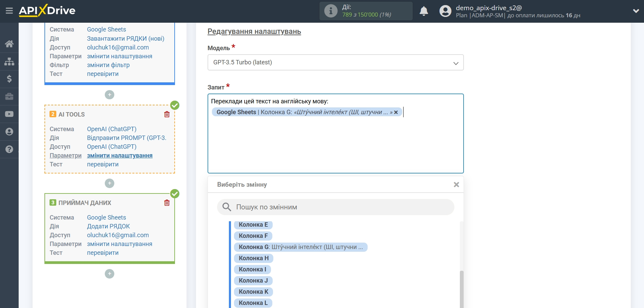Click oluchuk16@gmail.com in source block
Screen dimensions: 644x308
(x=118, y=47)
